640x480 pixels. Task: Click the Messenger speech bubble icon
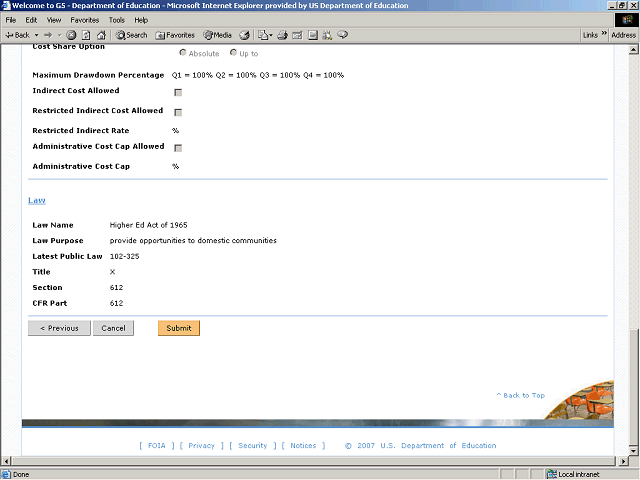click(343, 35)
